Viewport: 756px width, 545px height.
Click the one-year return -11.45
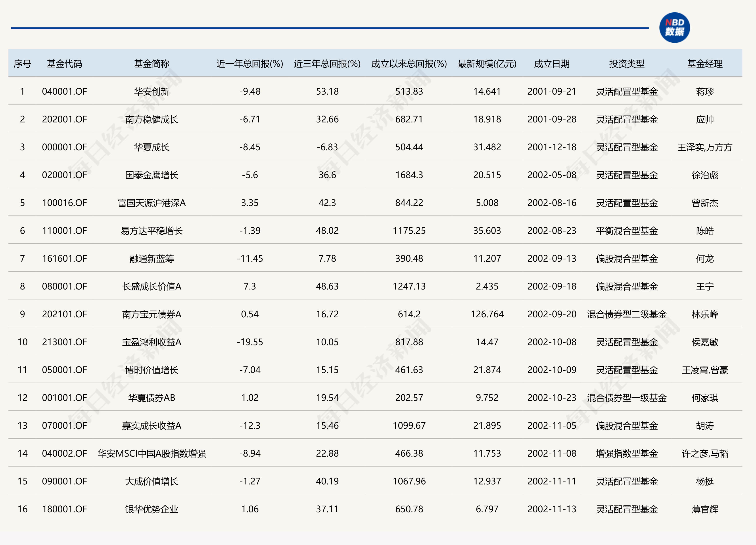click(250, 259)
